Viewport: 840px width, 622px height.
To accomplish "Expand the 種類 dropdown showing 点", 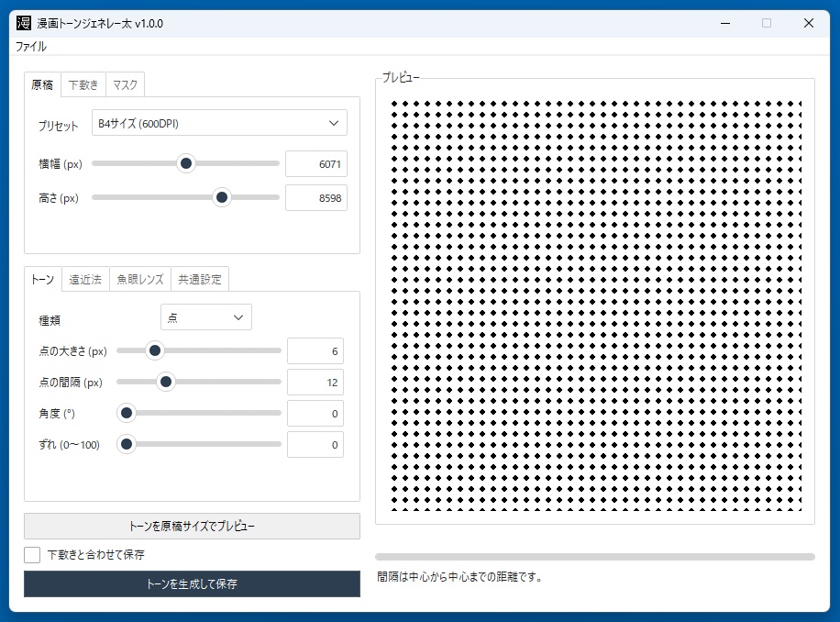I will click(205, 317).
